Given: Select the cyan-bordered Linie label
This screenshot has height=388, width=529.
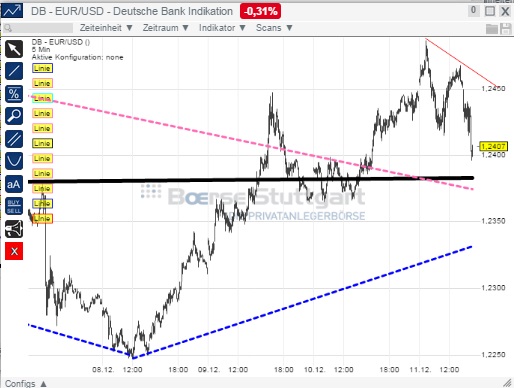Looking at the screenshot, I should [43, 98].
